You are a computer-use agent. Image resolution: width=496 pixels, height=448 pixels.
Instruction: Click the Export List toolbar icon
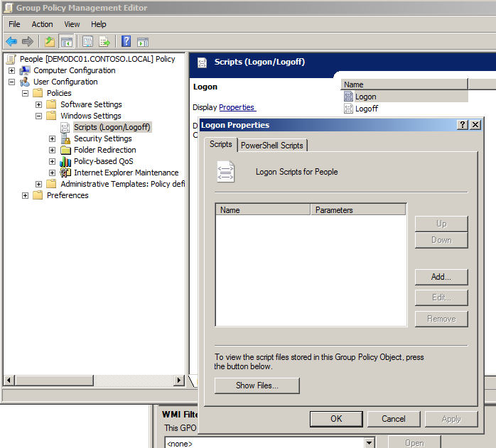coord(104,41)
